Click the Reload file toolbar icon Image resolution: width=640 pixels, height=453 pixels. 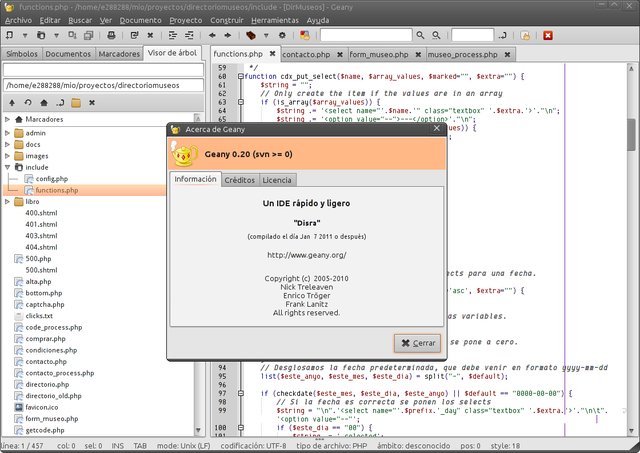pyautogui.click(x=134, y=36)
